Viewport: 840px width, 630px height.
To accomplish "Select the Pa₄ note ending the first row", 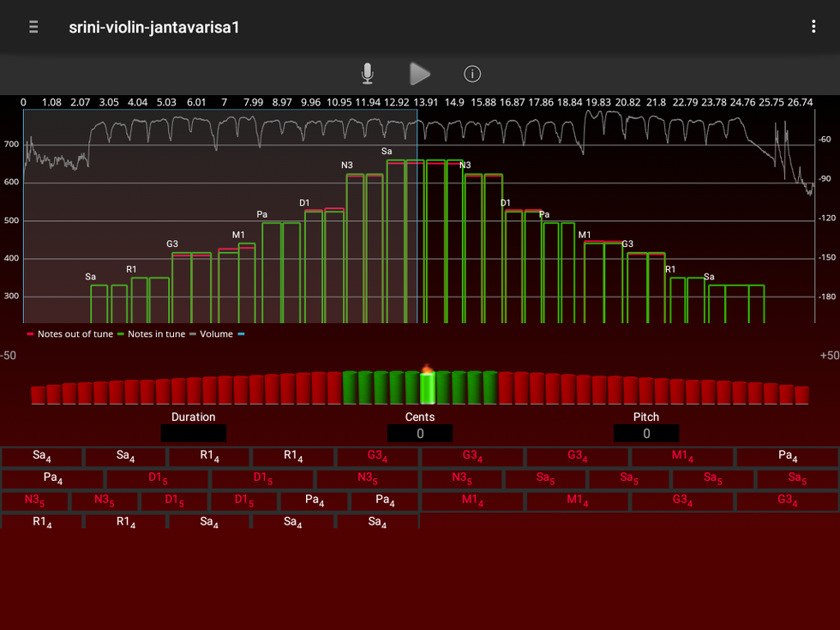I will 787,457.
